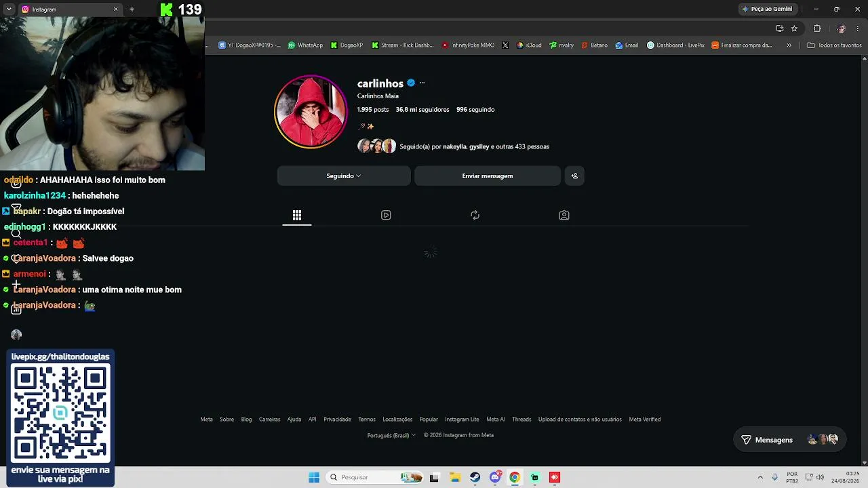
Task: Open Steam from the taskbar
Action: tap(475, 477)
